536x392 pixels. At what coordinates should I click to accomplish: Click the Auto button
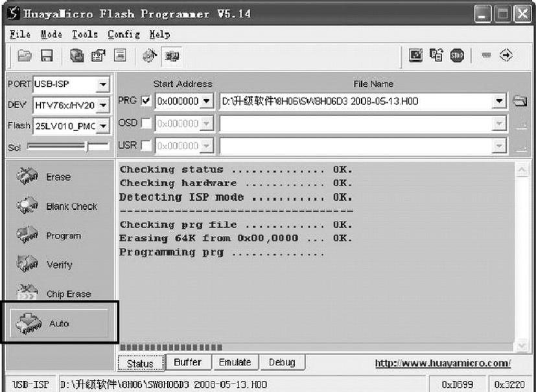(60, 323)
